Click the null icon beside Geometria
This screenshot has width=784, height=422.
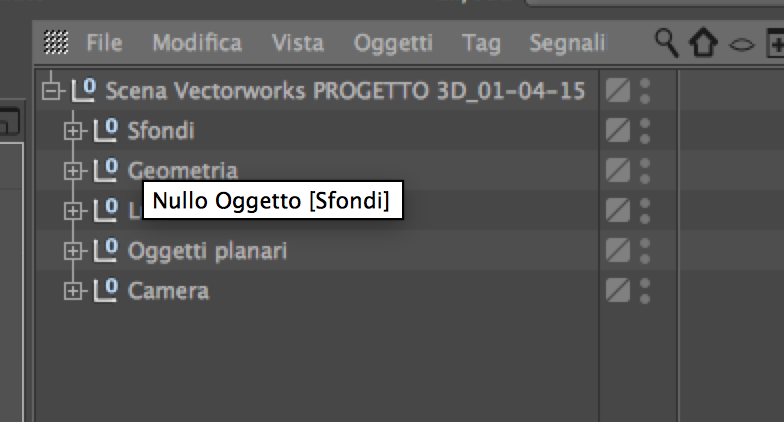105,170
